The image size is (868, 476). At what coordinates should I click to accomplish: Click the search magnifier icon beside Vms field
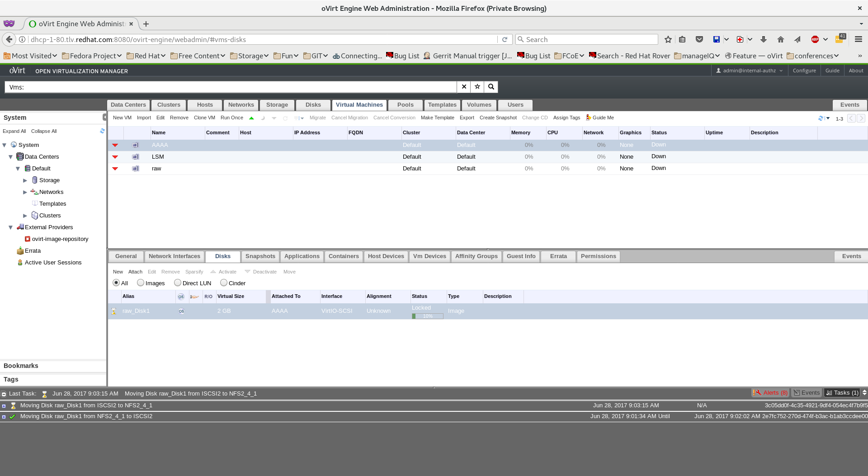coord(491,87)
